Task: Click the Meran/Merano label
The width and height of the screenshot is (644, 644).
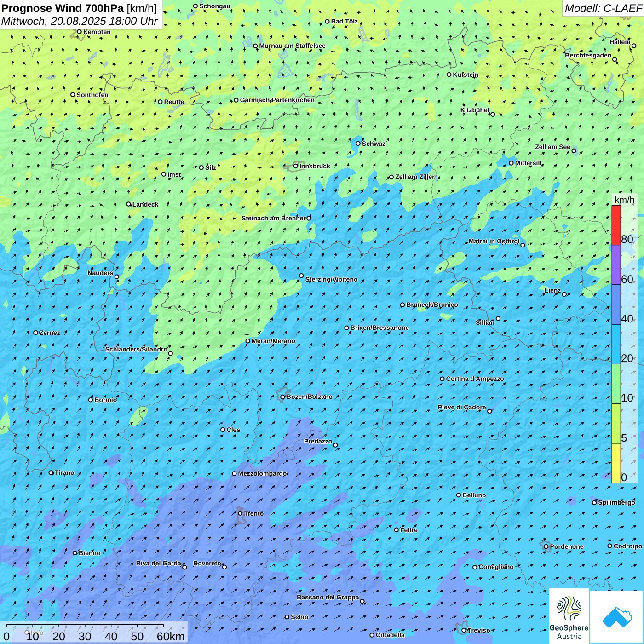Action: (x=273, y=341)
